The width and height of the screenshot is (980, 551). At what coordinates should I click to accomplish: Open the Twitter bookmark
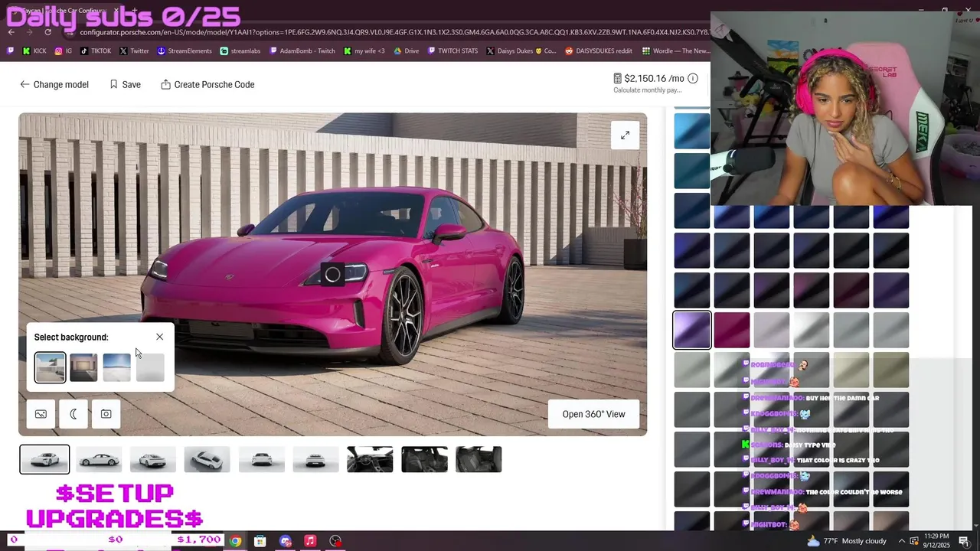[134, 51]
